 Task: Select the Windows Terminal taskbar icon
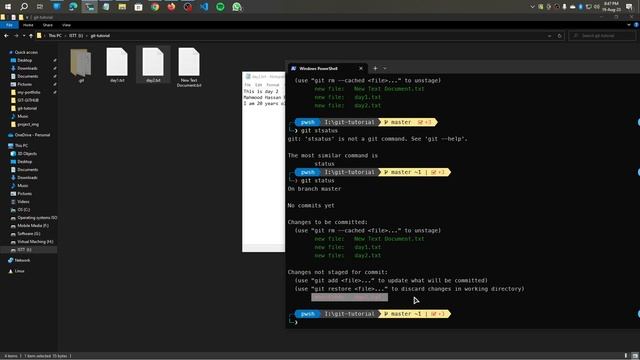tap(89, 7)
